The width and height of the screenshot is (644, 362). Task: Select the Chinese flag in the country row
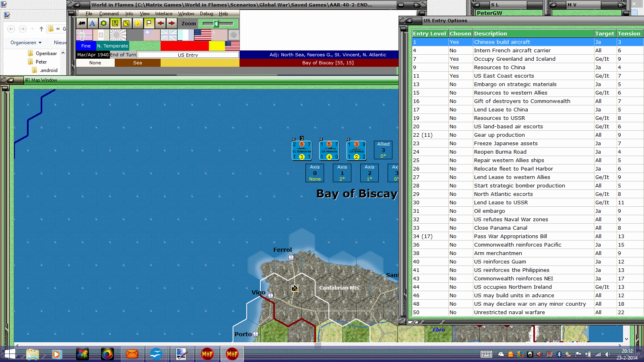[152, 35]
